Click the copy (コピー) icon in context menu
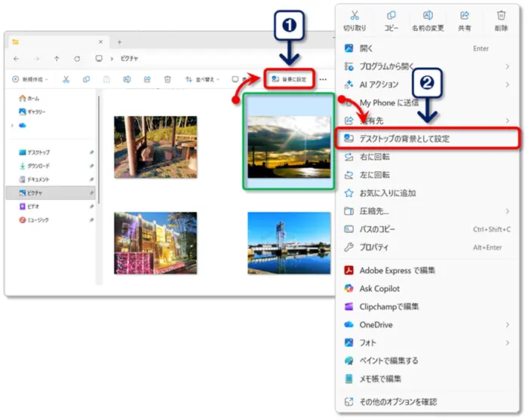528x420 pixels. point(391,15)
